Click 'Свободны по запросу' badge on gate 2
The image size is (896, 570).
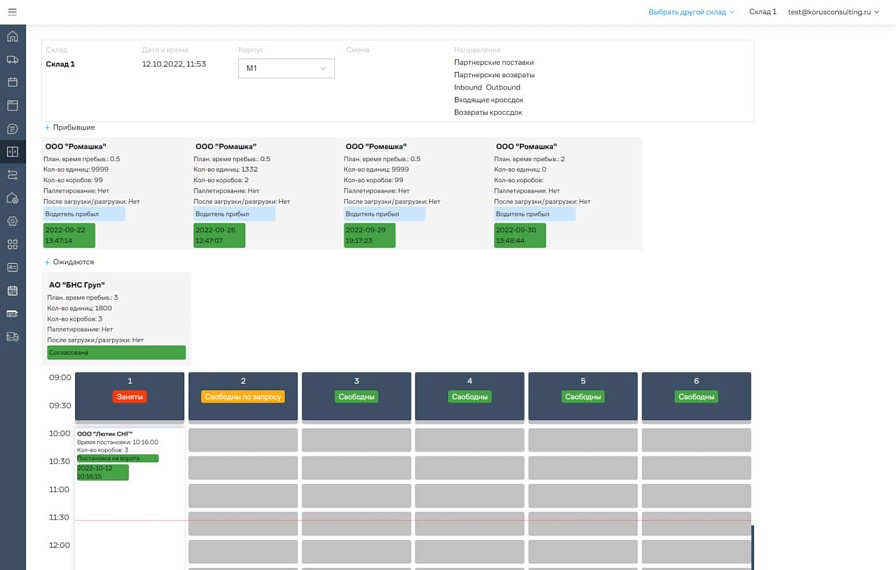(x=243, y=397)
